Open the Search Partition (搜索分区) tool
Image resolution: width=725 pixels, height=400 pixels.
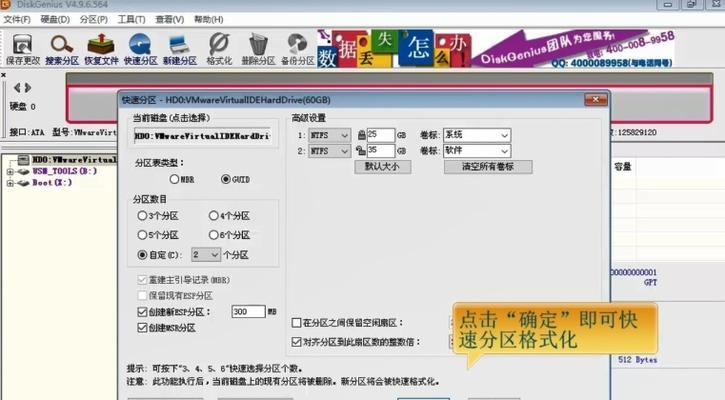point(61,49)
